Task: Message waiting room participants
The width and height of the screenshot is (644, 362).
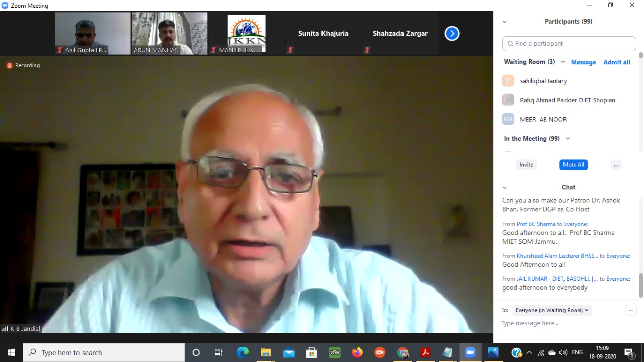Action: pos(584,62)
